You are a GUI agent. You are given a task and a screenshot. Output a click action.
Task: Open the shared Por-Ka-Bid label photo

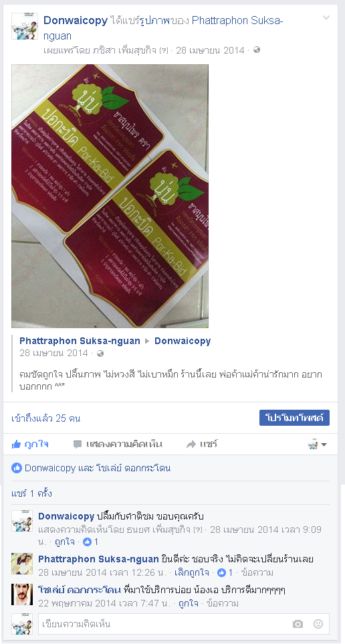point(110,196)
